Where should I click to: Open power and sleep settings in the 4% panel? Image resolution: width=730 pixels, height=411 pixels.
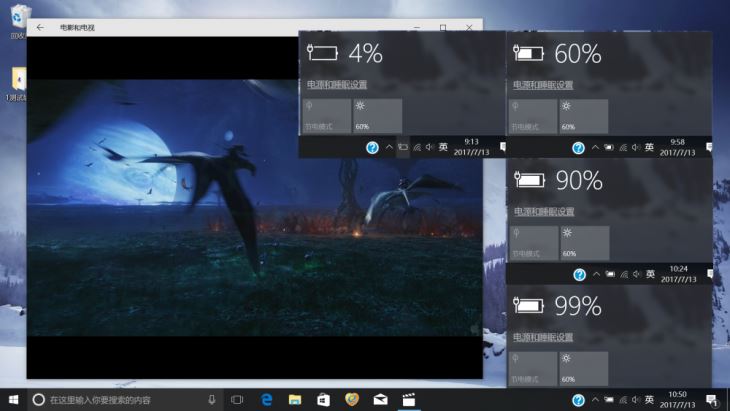337,84
